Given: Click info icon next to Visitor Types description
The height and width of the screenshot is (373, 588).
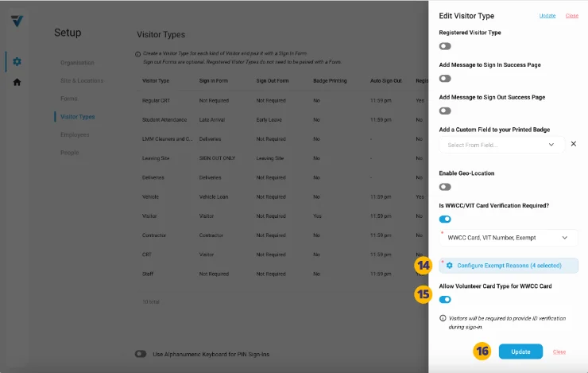Looking at the screenshot, I should pos(137,54).
